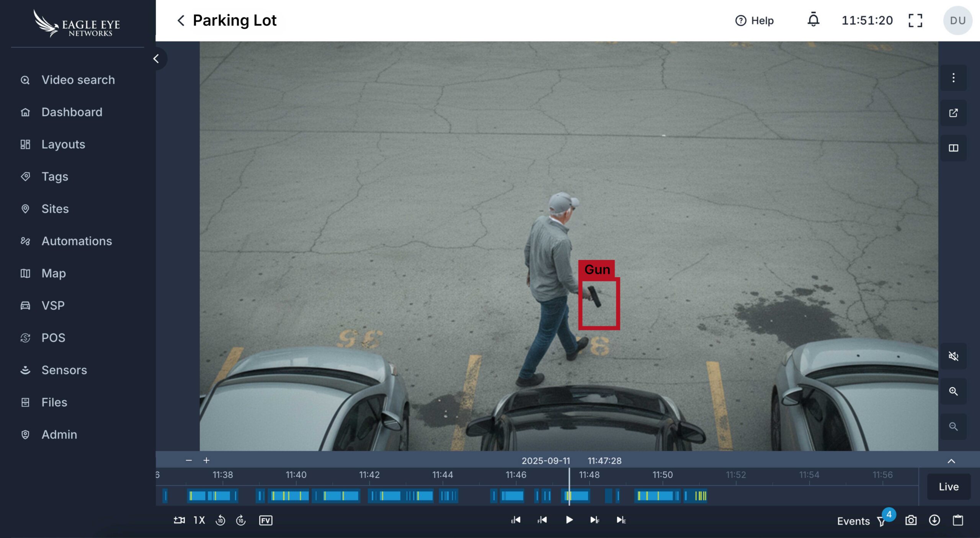Collapse the left sidebar menu
The height and width of the screenshot is (538, 980).
pyautogui.click(x=156, y=59)
